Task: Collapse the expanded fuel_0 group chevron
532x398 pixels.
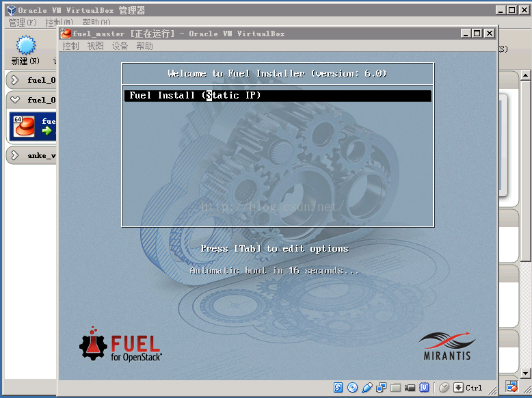Action: coord(15,100)
